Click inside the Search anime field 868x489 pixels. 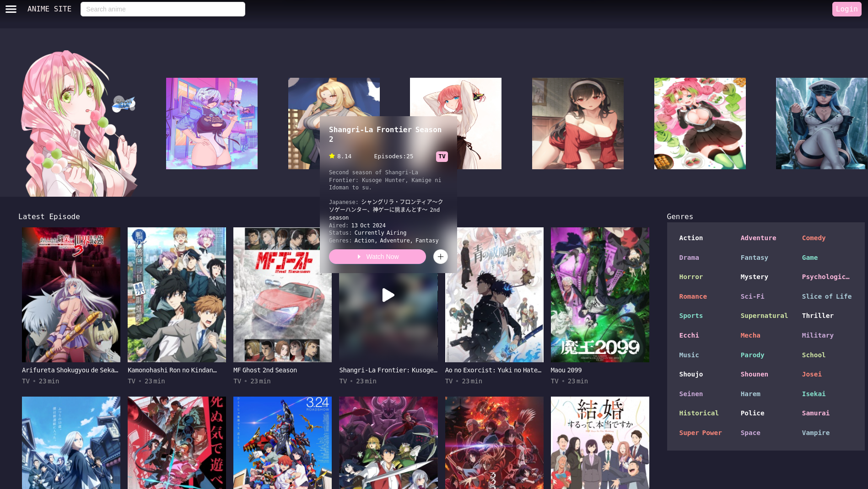click(162, 9)
